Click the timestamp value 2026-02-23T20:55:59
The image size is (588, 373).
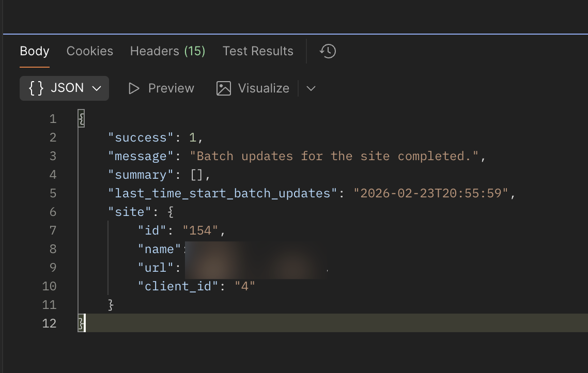pos(431,193)
